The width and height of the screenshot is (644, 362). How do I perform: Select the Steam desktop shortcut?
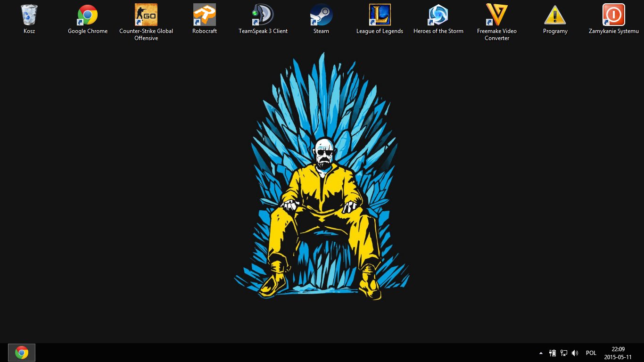click(322, 15)
